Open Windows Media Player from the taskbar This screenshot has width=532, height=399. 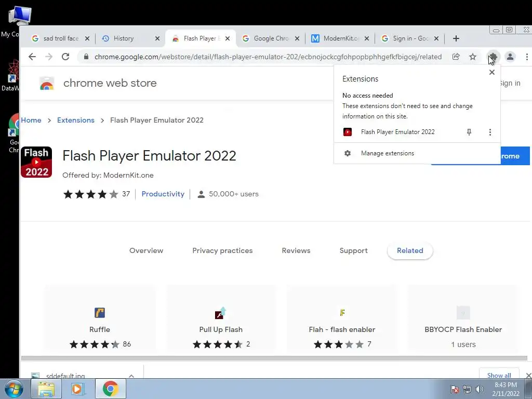tap(78, 389)
